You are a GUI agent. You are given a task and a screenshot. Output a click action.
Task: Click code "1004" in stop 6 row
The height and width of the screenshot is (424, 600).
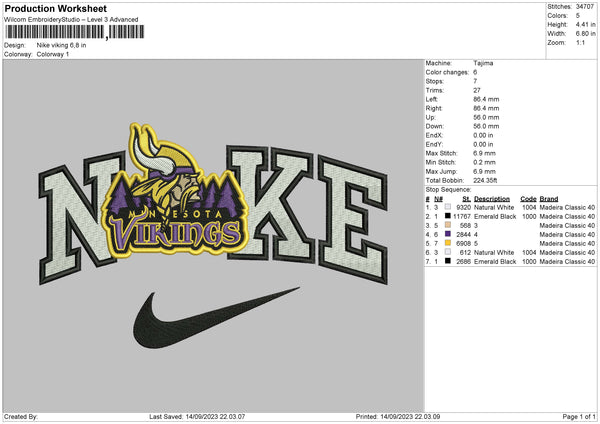click(529, 253)
